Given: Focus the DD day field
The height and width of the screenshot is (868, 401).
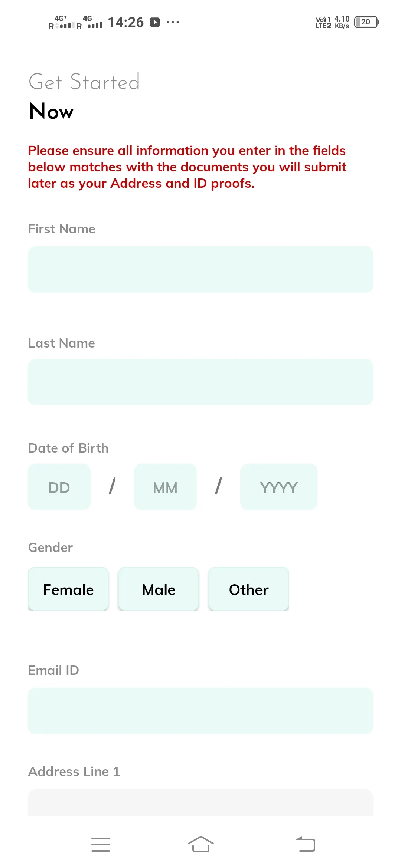Looking at the screenshot, I should click(59, 487).
